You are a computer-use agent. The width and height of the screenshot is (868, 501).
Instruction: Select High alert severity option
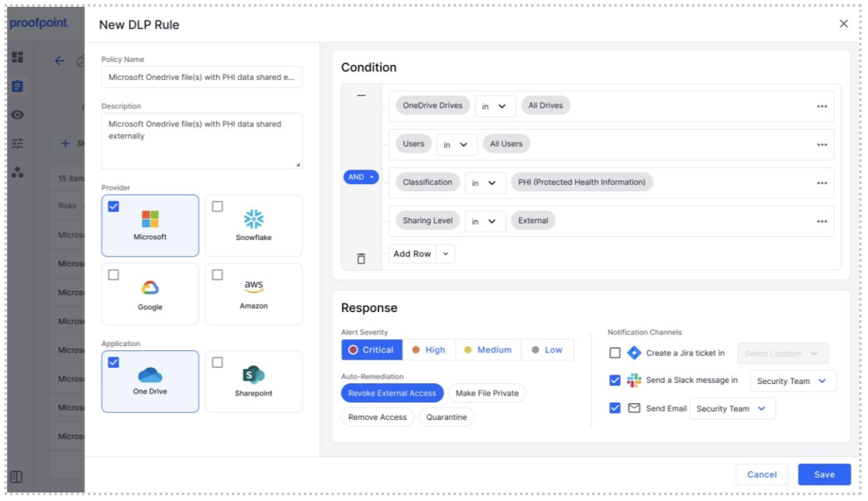429,350
